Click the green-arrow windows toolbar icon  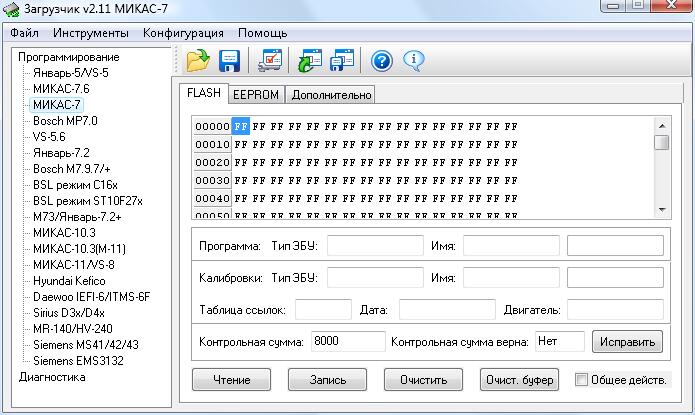coord(310,61)
